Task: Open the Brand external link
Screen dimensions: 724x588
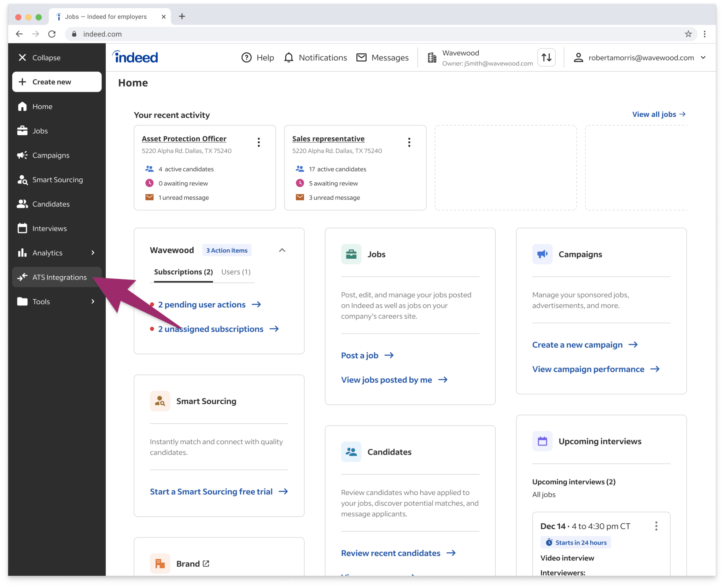Action: 193,564
